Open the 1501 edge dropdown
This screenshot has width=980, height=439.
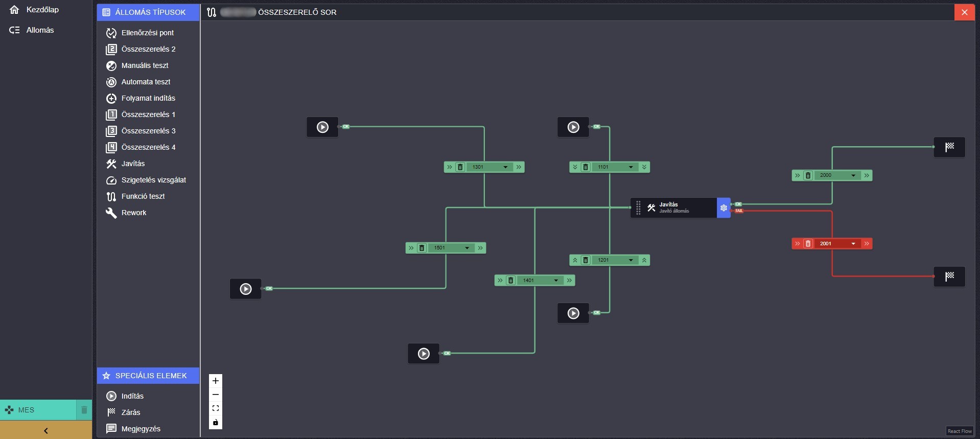(x=451, y=248)
